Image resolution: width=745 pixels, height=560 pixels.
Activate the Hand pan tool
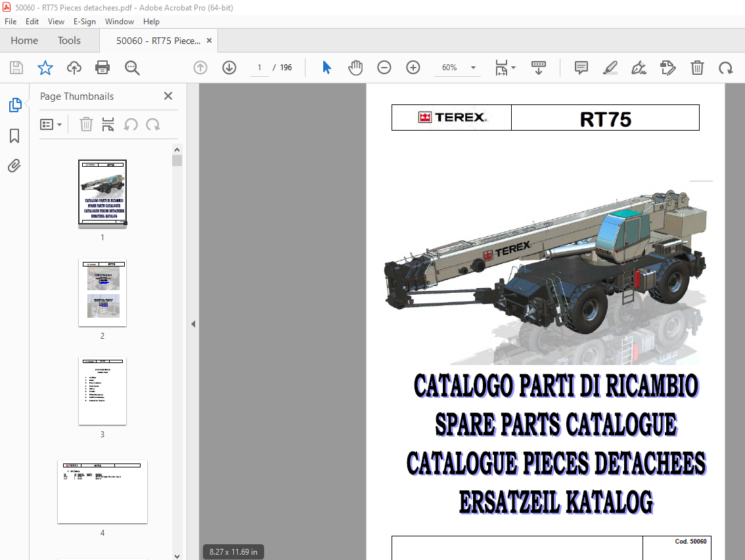pos(355,68)
